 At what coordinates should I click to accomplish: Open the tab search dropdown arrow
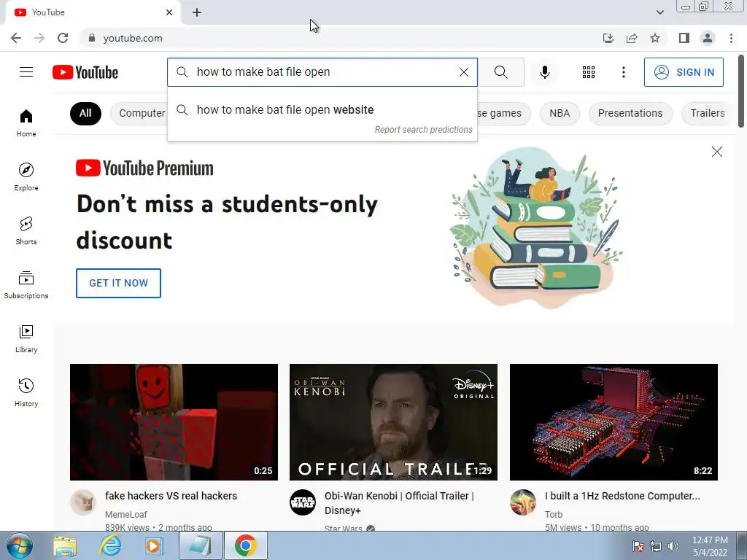click(659, 12)
